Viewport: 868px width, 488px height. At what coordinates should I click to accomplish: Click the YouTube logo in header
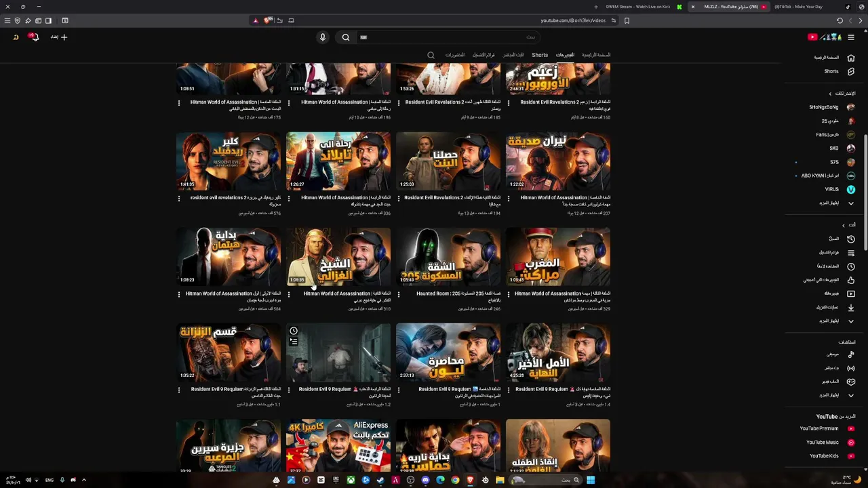click(826, 37)
